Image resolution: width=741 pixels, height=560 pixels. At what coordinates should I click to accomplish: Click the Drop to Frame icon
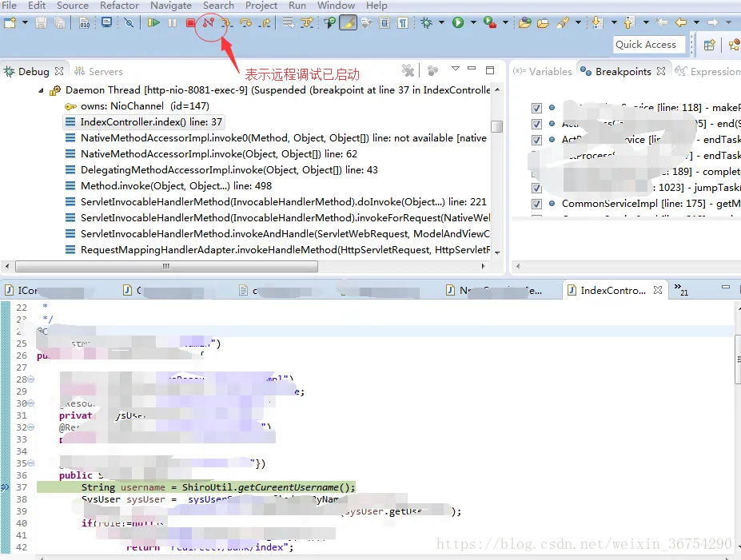click(289, 22)
